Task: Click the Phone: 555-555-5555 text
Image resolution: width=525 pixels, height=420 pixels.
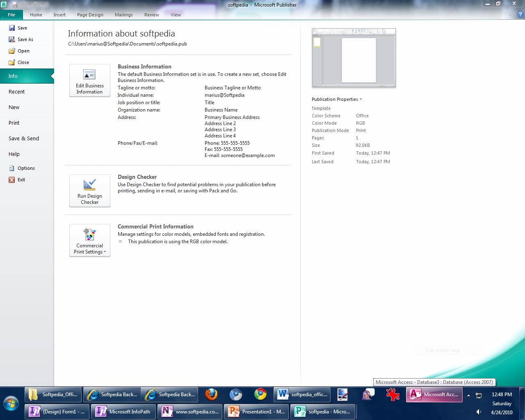Action: tap(227, 143)
